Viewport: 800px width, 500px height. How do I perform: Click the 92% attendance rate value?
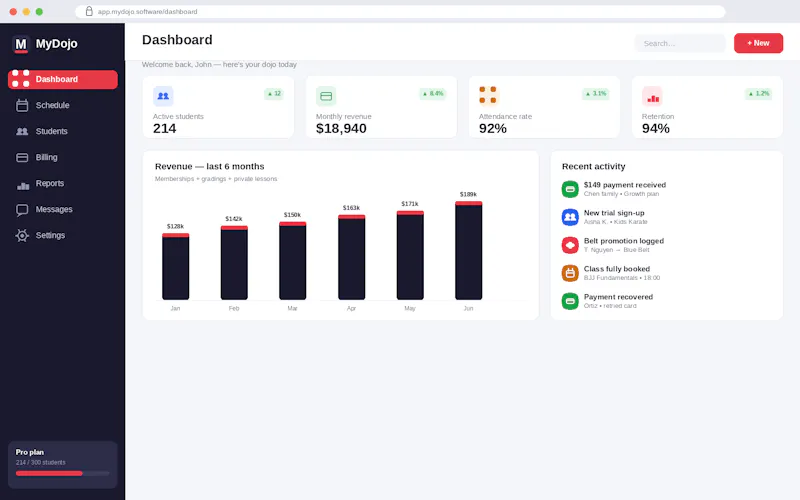tap(493, 129)
